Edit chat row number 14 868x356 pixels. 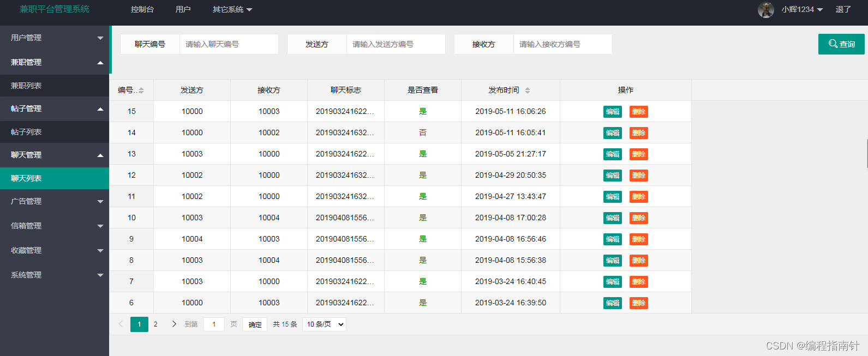(613, 133)
